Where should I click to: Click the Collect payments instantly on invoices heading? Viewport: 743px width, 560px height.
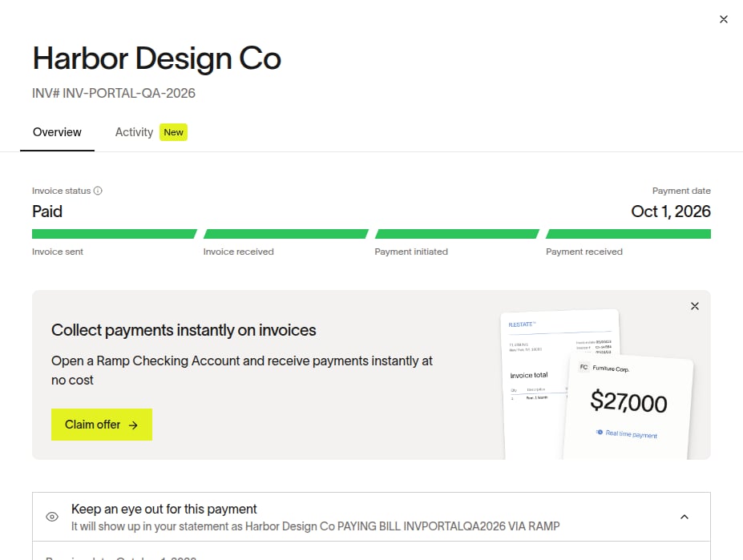pyautogui.click(x=184, y=330)
